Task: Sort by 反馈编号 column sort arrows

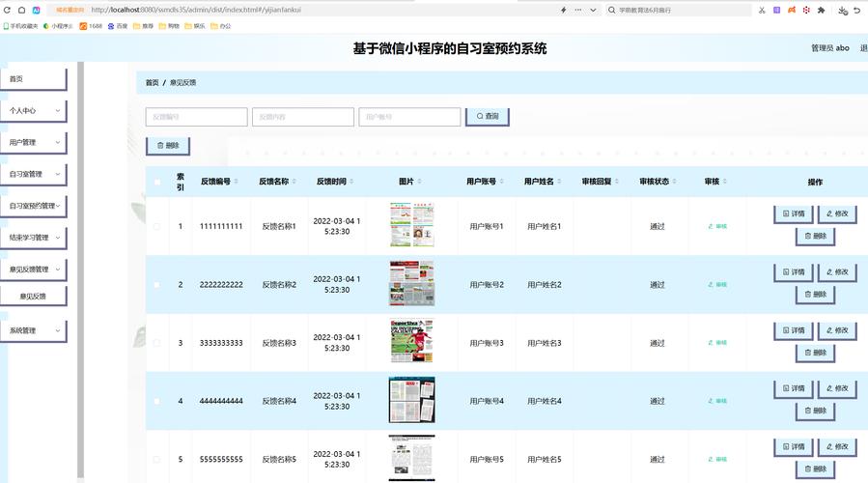Action: click(x=236, y=182)
